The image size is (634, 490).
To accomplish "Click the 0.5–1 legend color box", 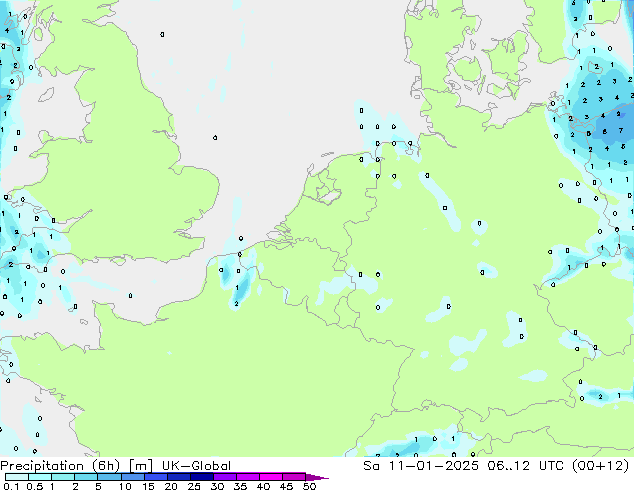I will point(40,477).
